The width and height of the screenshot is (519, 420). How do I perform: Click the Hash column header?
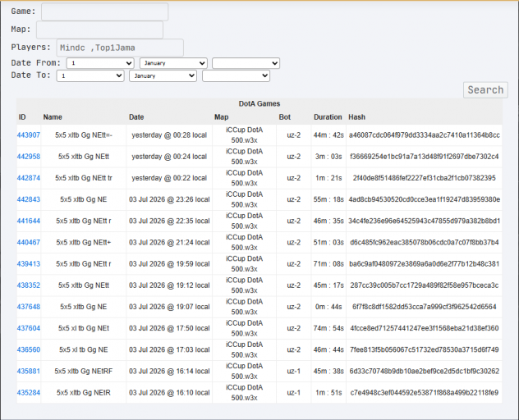[356, 117]
